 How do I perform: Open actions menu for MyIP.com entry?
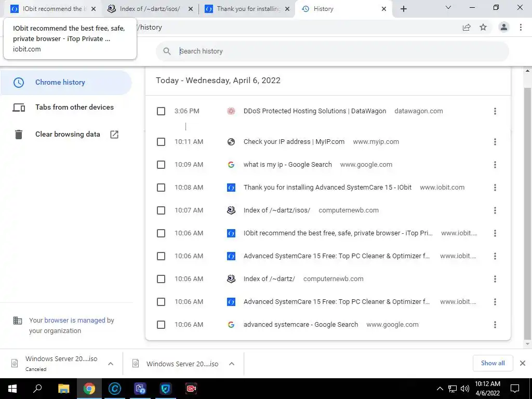pos(495,142)
